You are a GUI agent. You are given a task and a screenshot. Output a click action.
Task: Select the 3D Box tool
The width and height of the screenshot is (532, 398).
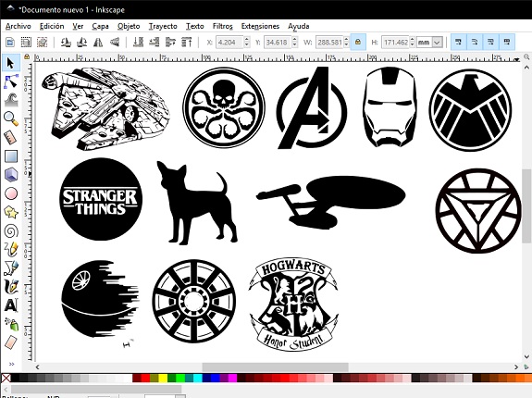10,175
